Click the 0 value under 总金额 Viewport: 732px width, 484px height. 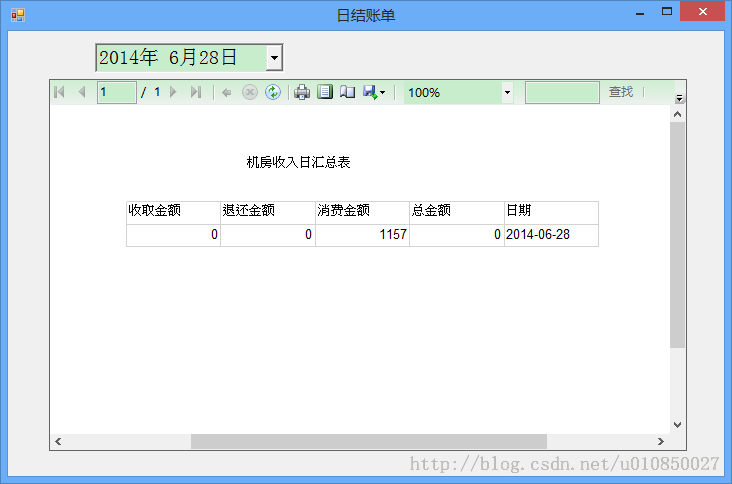[457, 235]
